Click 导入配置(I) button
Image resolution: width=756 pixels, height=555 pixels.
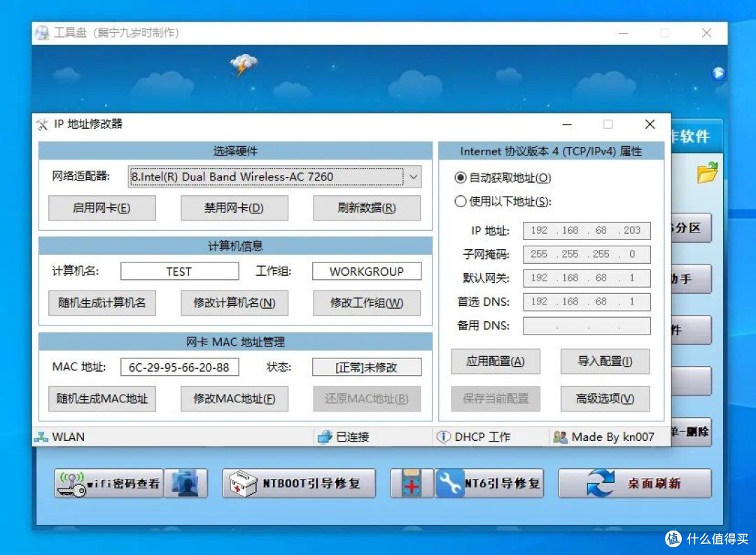605,361
